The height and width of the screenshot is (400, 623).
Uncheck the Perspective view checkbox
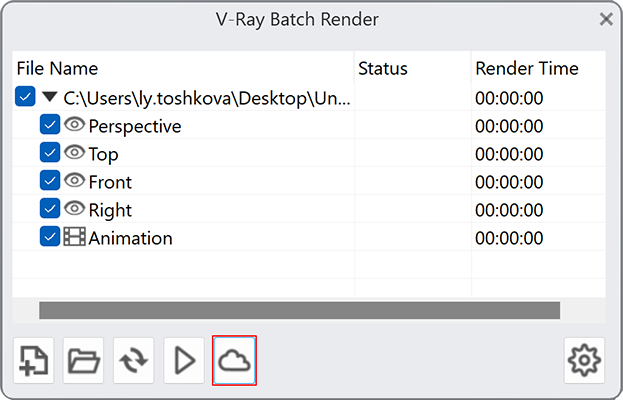(x=50, y=125)
